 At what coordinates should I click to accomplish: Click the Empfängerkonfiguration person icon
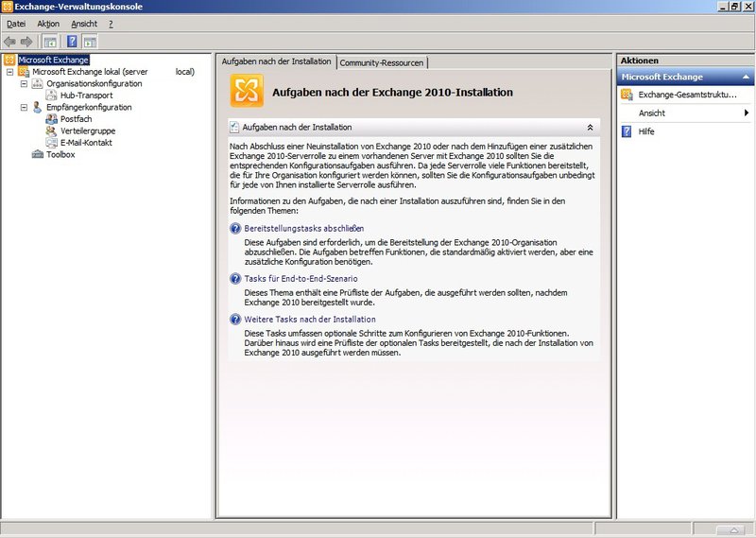pos(37,107)
